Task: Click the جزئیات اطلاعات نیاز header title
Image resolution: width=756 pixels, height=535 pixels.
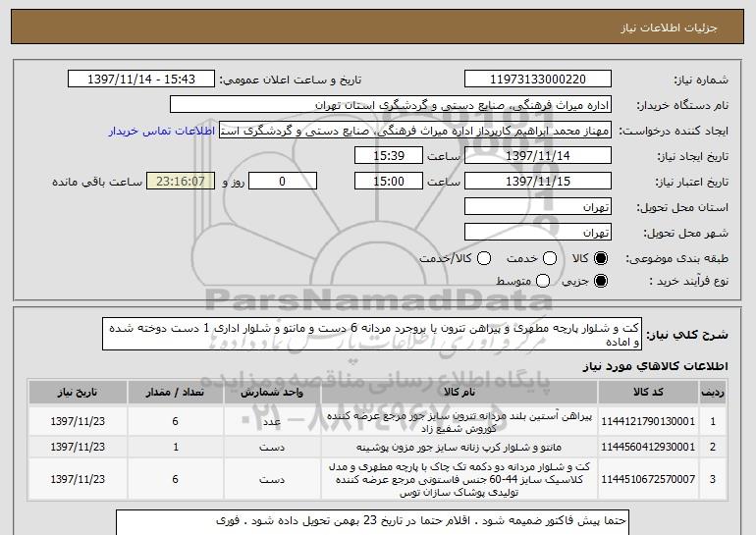Action: tap(669, 27)
